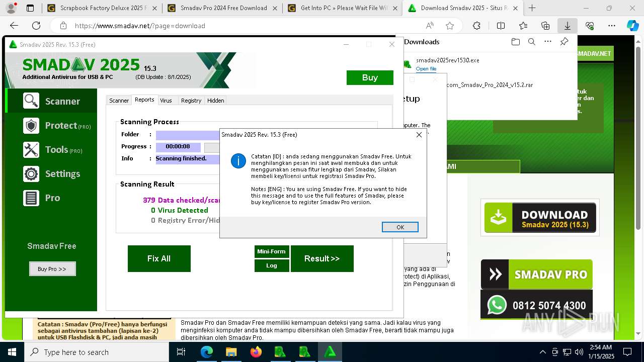644x362 pixels.
Task: Open the Settings gear section in Smadav
Action: tap(51, 174)
